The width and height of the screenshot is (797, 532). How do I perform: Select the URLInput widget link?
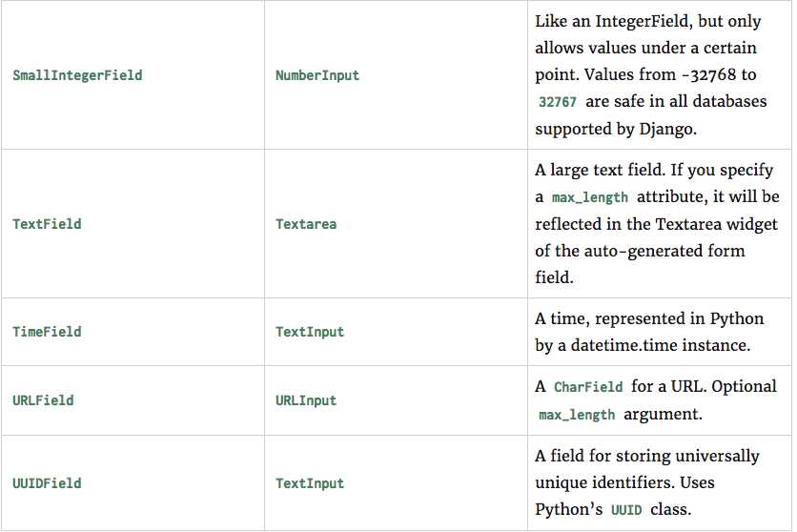point(306,400)
